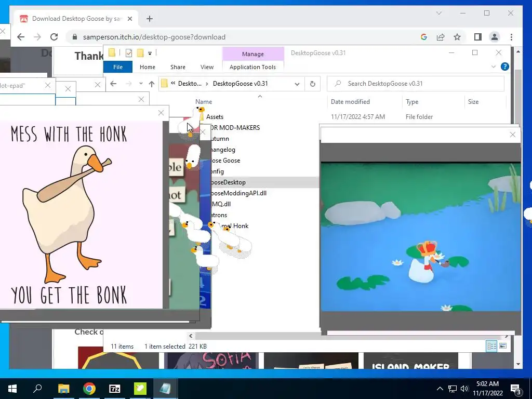Screen dimensions: 532x399
Task: Select DesktopGoose v0.31 breadcrumb segment
Action: [x=240, y=84]
